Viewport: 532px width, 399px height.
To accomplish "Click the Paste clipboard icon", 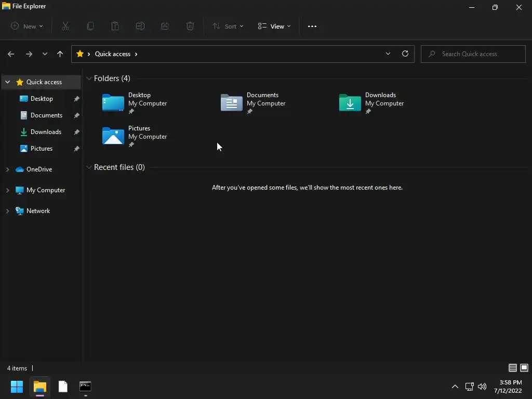I will [115, 26].
